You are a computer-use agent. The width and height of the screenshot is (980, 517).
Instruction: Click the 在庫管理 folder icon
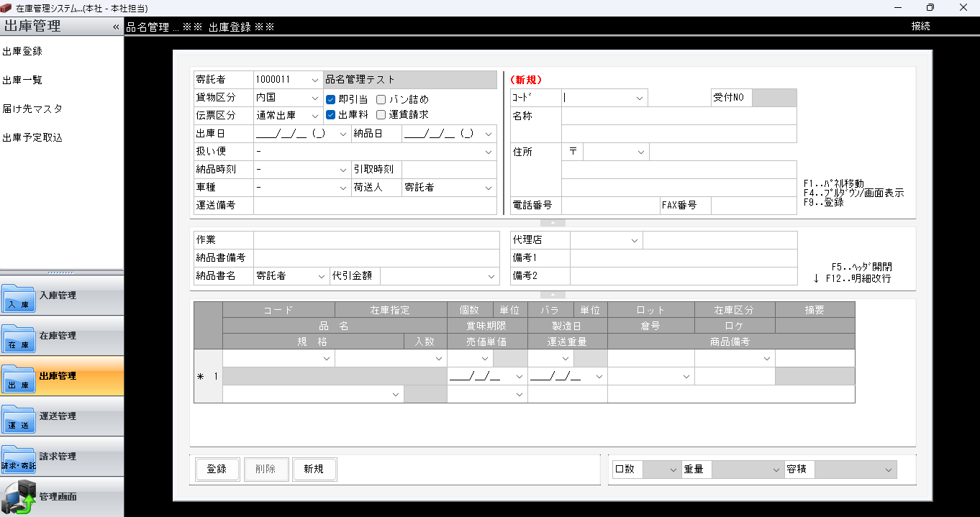(19, 338)
